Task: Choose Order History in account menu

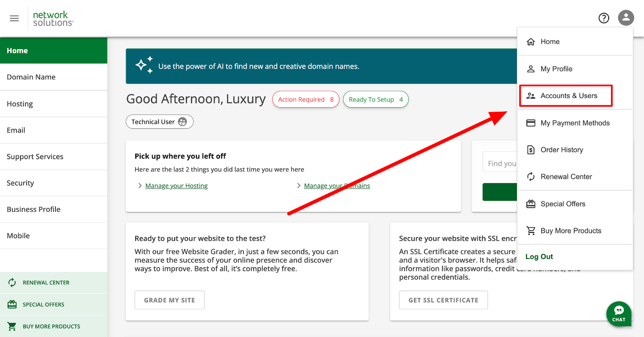Action: pyautogui.click(x=561, y=150)
